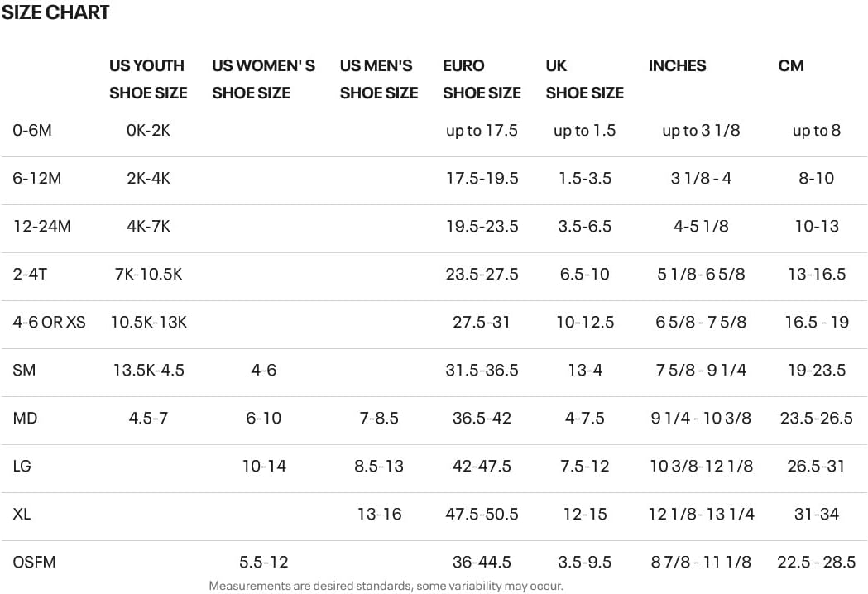Click the 4-6 OR XS row label

click(49, 322)
